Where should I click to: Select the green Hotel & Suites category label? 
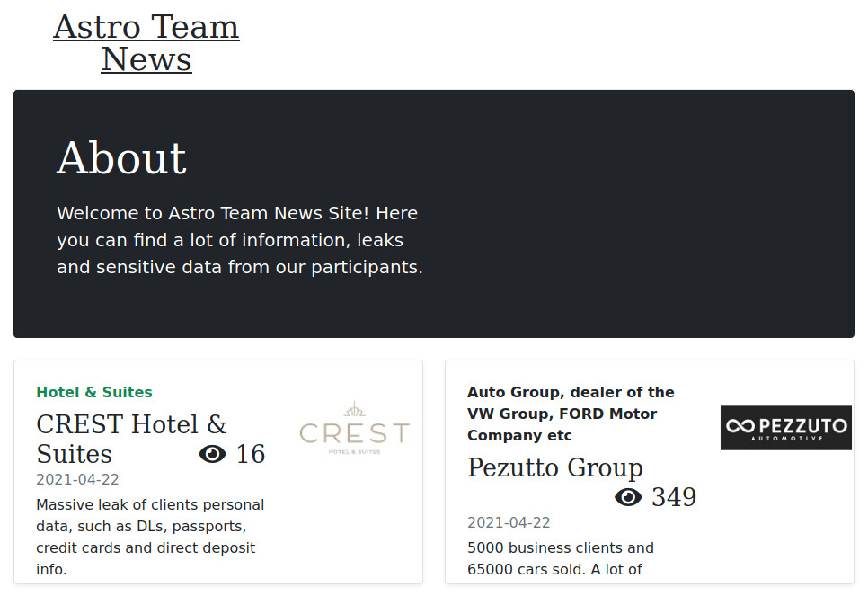coord(94,392)
